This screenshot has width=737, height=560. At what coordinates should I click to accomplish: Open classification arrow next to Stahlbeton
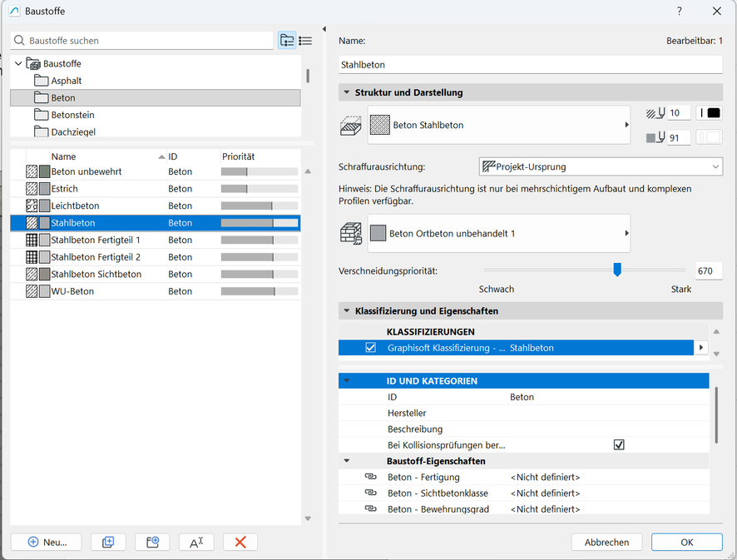click(x=701, y=348)
